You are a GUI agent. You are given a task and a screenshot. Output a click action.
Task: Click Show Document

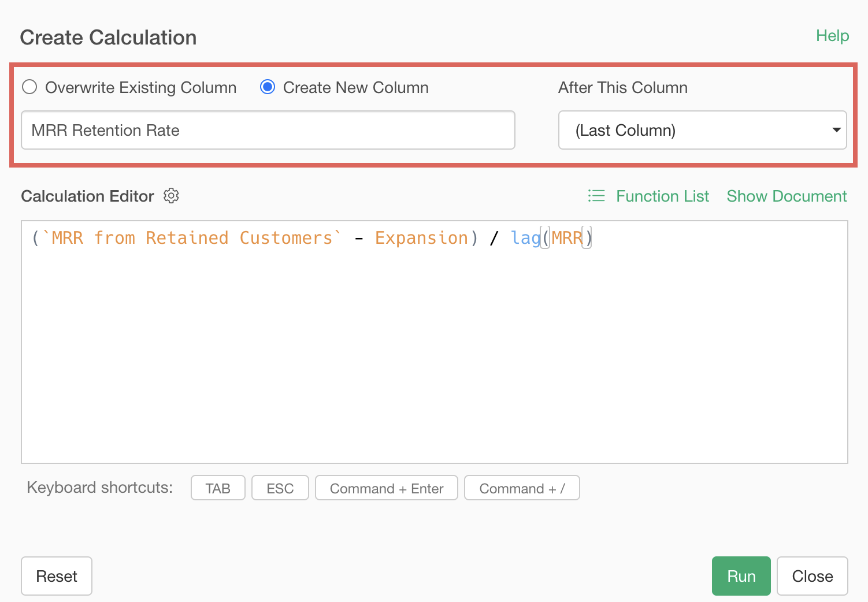pyautogui.click(x=786, y=196)
